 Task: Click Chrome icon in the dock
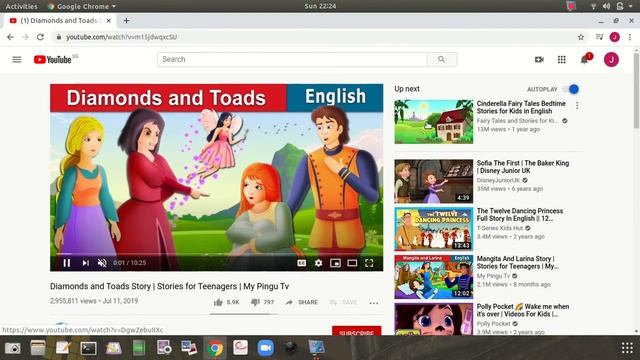tap(215, 348)
